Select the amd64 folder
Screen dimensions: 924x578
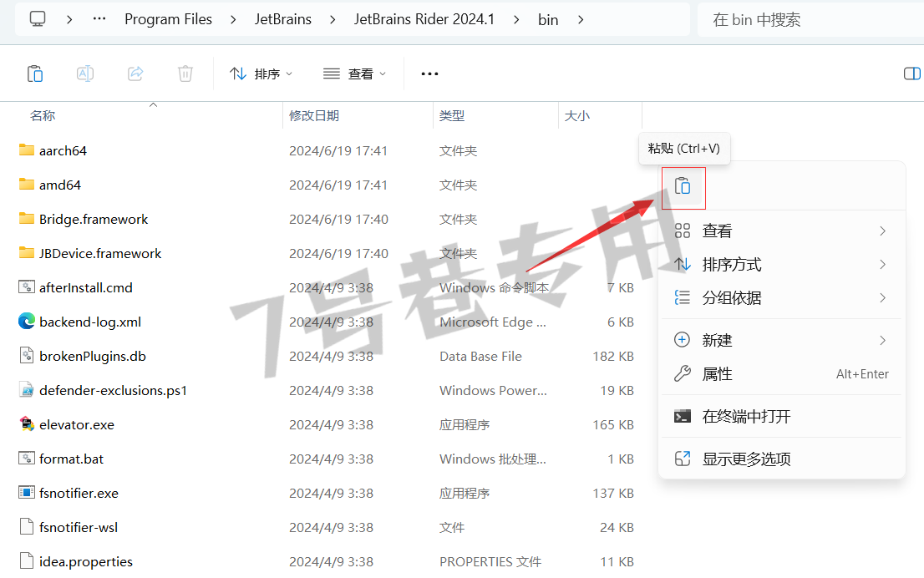pos(59,185)
